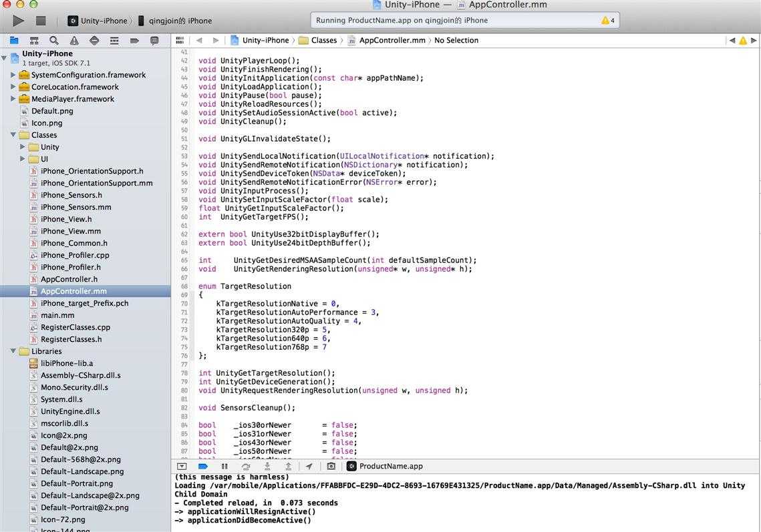Show the Symbol navigator
The width and height of the screenshot is (761, 532).
coord(34,40)
